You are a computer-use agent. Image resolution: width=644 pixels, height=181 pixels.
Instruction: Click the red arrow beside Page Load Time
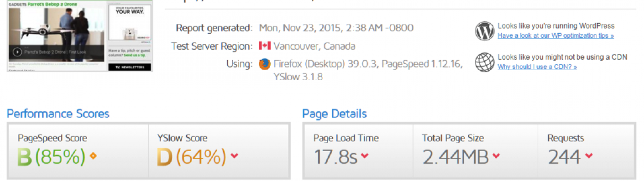click(365, 156)
